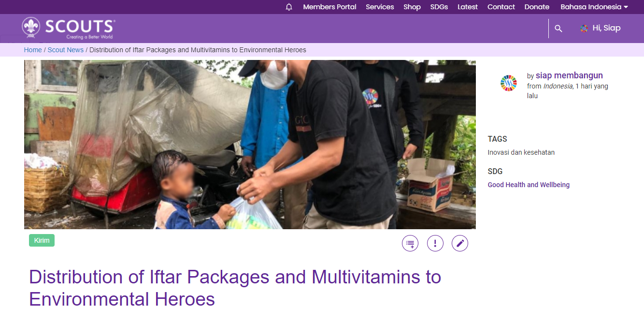Click the Scout News breadcrumb link
This screenshot has width=644, height=309.
(x=66, y=50)
